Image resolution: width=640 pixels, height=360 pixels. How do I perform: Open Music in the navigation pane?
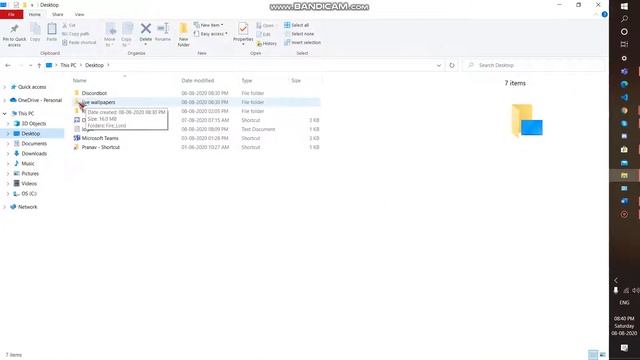28,163
